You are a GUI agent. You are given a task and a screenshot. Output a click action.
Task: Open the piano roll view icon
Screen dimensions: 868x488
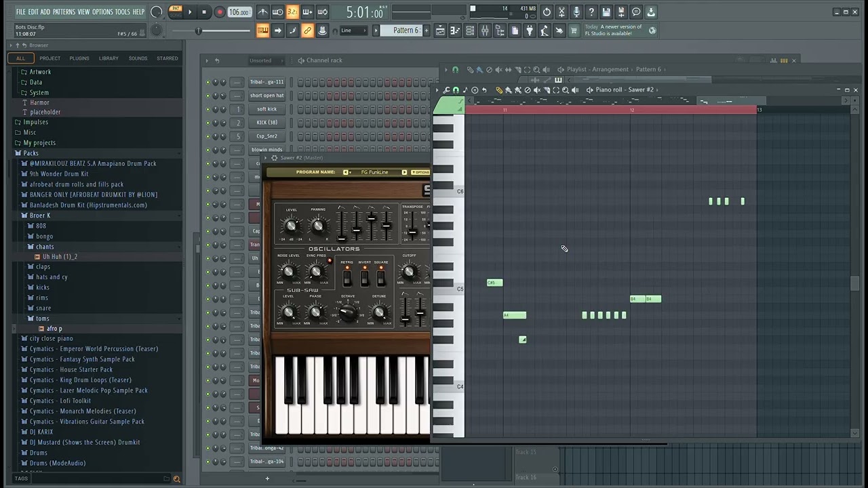click(455, 30)
